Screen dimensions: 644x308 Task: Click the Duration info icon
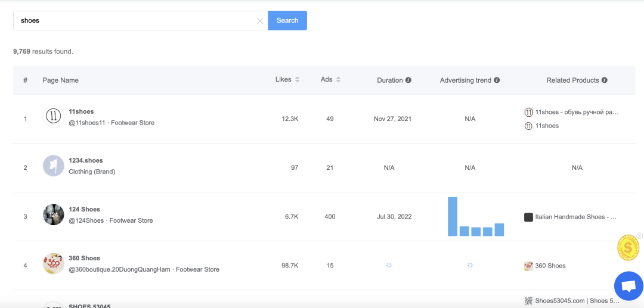click(408, 80)
